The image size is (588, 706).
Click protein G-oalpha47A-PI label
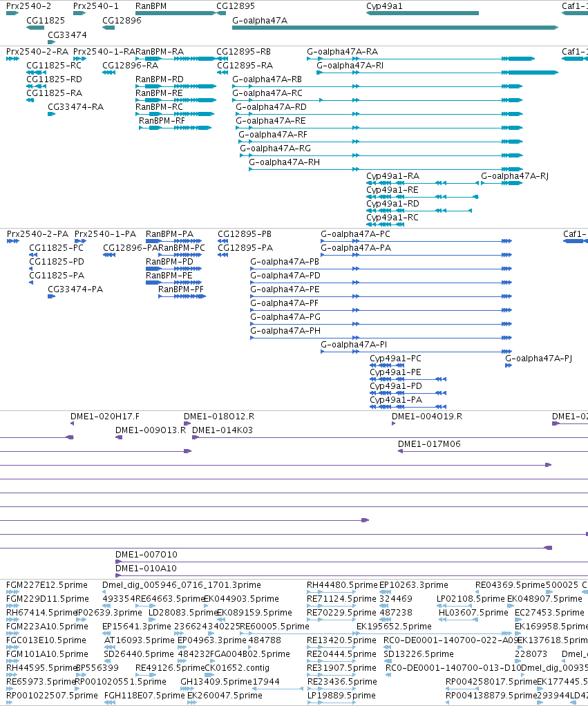354,345
